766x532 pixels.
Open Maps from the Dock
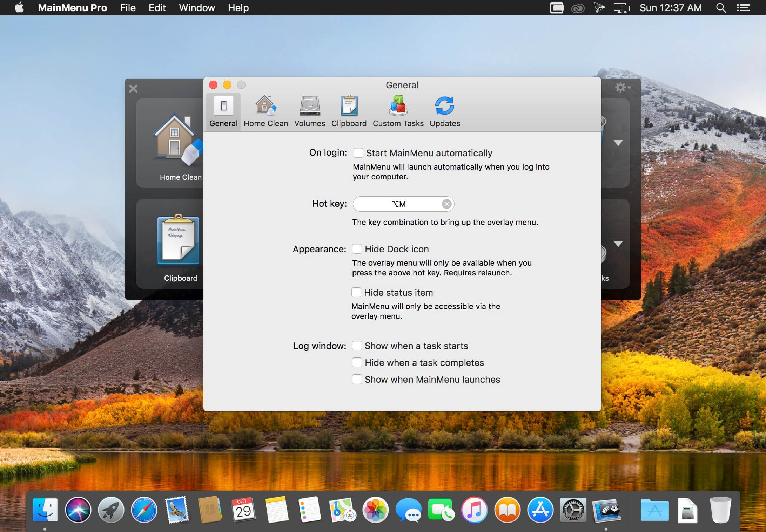tap(342, 510)
